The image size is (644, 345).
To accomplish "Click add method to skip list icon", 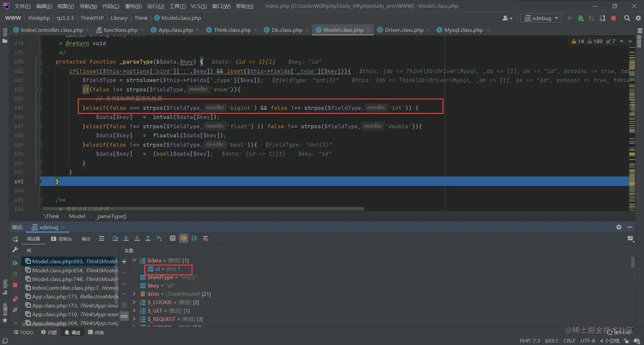I will pos(206,238).
